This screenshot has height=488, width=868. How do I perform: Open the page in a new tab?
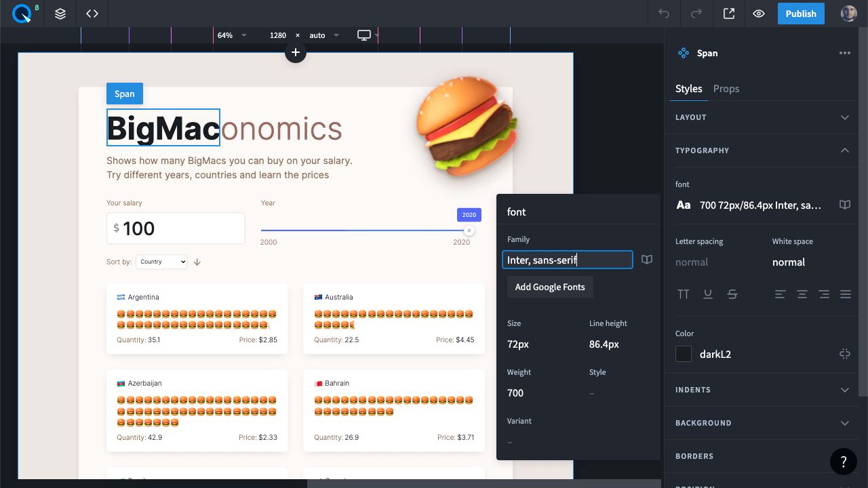[x=729, y=14]
